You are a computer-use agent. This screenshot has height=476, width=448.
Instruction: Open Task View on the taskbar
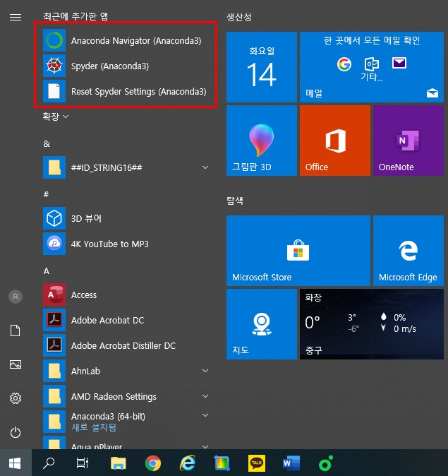point(83,463)
